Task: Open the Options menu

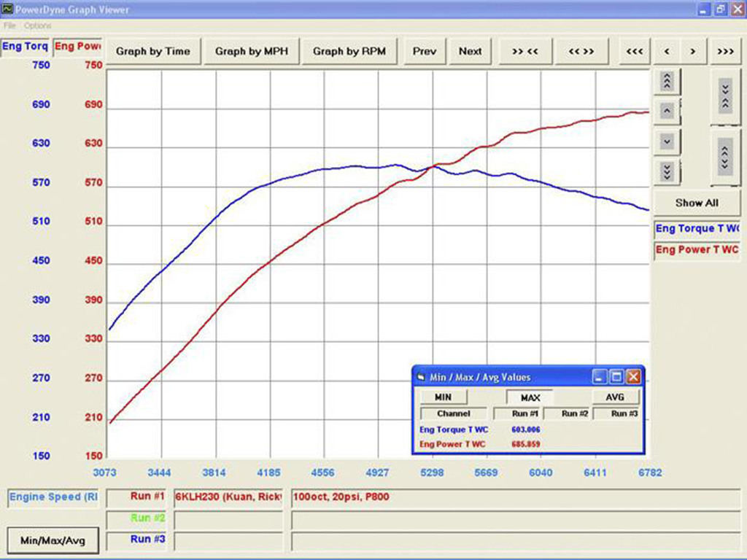Action: 38,26
